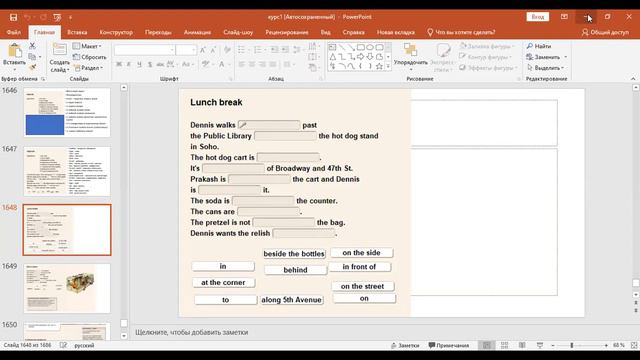
Task: Toggle strikethrough formatting
Action: 160,64
